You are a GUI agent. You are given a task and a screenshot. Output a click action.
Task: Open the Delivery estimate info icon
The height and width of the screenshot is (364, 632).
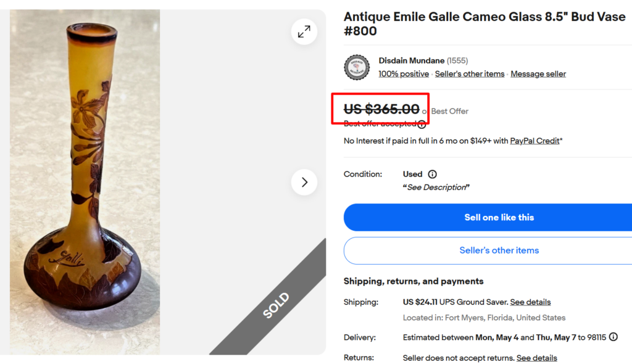[613, 337]
